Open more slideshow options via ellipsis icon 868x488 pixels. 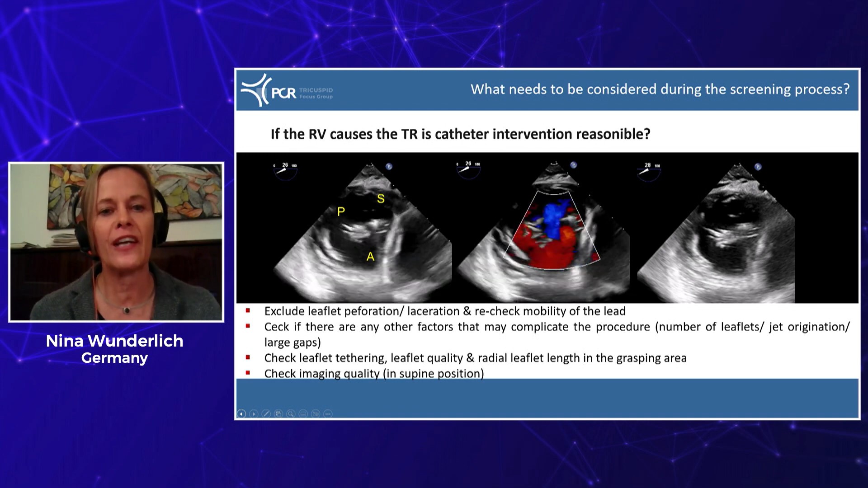click(x=327, y=414)
